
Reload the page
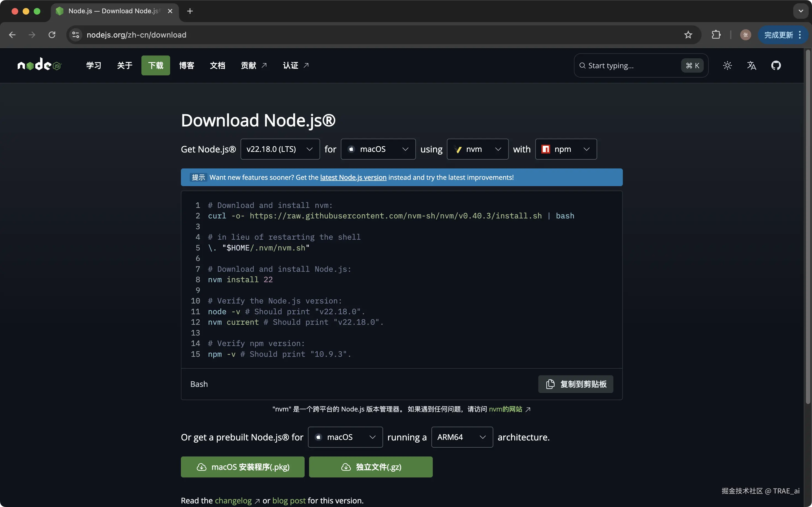coord(52,35)
